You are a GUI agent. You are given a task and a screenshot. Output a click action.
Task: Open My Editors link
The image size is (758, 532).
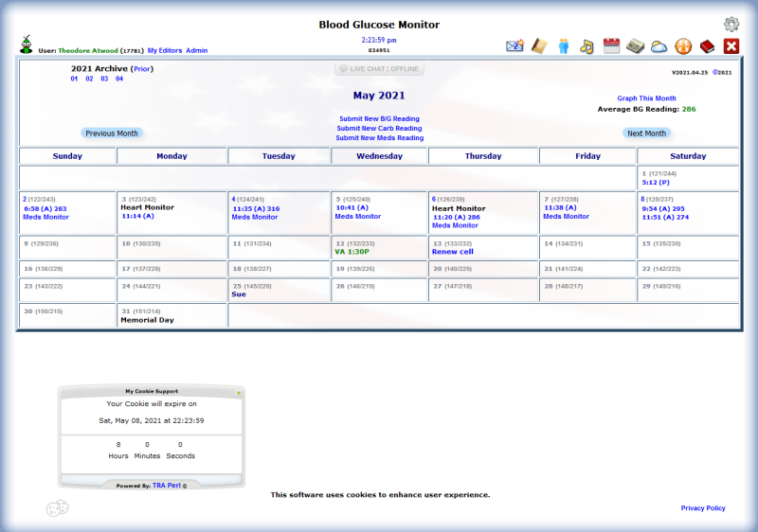165,50
